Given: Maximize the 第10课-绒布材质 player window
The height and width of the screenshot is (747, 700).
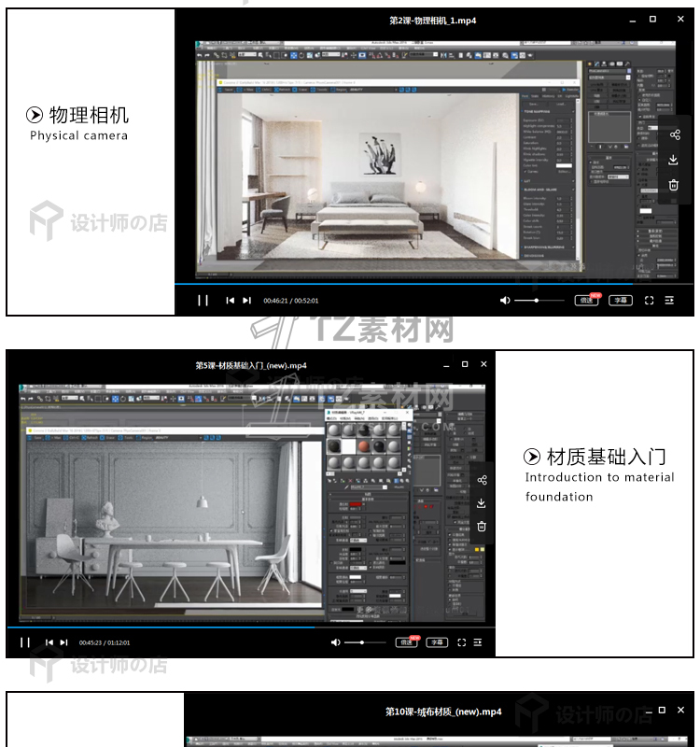Looking at the screenshot, I should pos(662,710).
